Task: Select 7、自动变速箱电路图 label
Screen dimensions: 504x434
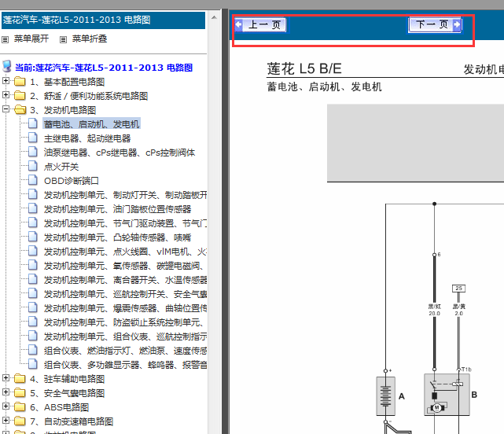Action: pos(72,421)
